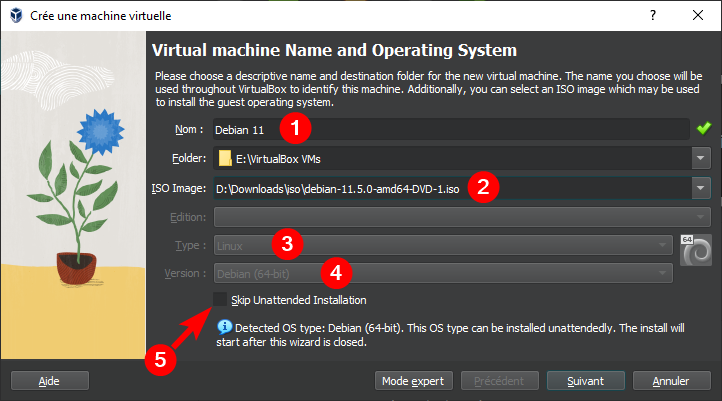
Task: Proceed with the Suivant button
Action: [x=586, y=381]
